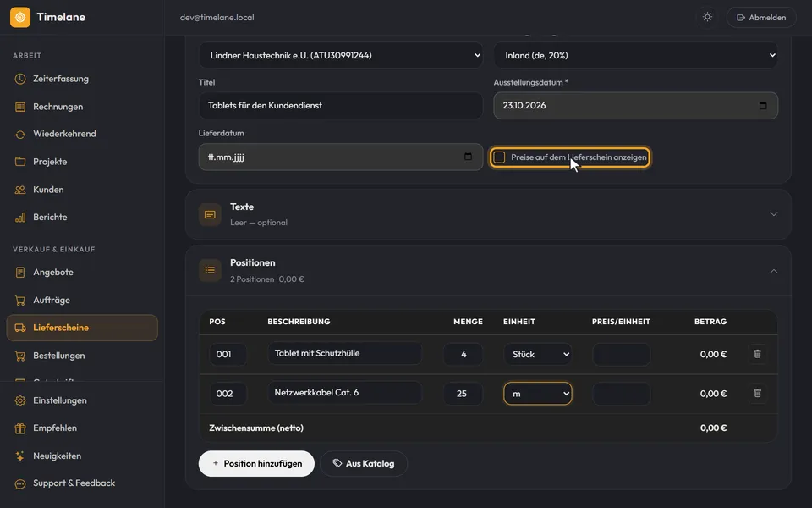The height and width of the screenshot is (508, 812).
Task: Click the Titel input field
Action: (341, 106)
